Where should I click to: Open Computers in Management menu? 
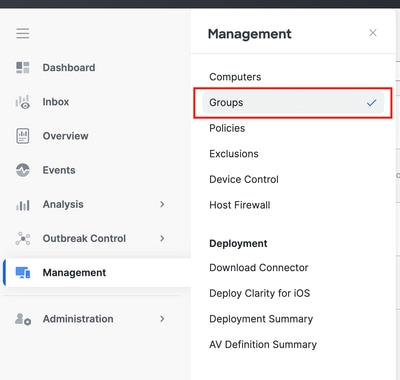pyautogui.click(x=235, y=77)
